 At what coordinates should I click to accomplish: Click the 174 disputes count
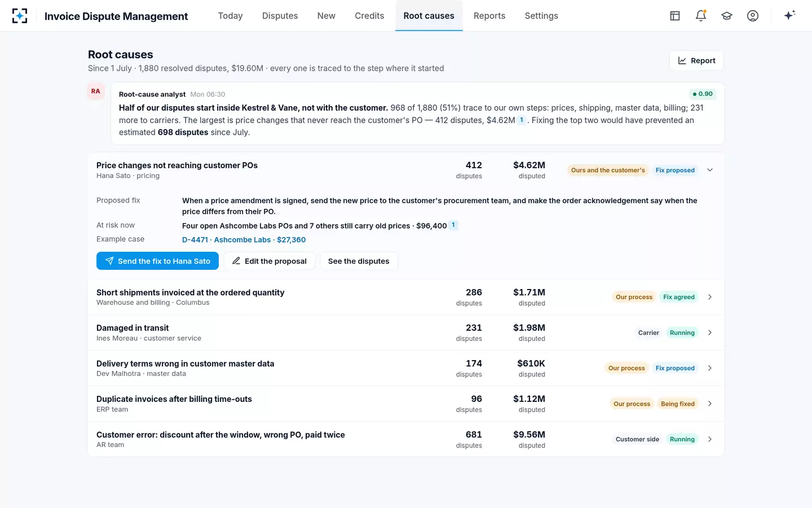pyautogui.click(x=474, y=364)
